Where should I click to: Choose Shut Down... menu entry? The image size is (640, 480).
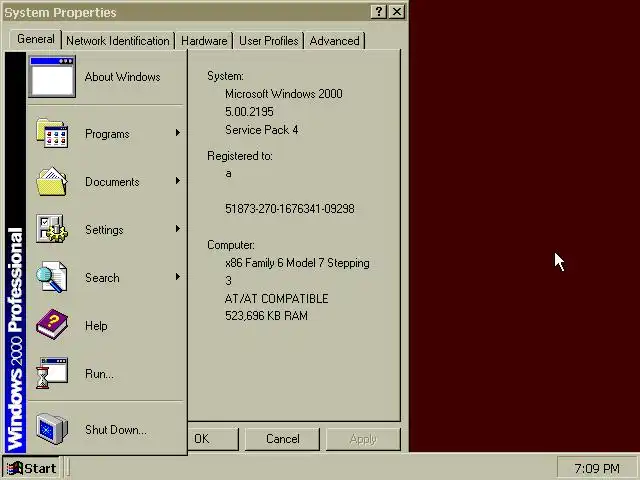pyautogui.click(x=107, y=429)
